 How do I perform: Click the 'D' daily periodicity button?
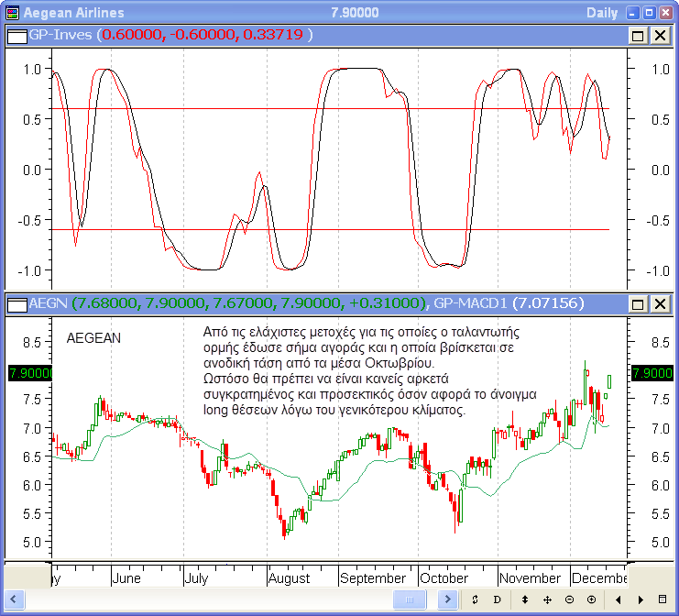pyautogui.click(x=498, y=599)
